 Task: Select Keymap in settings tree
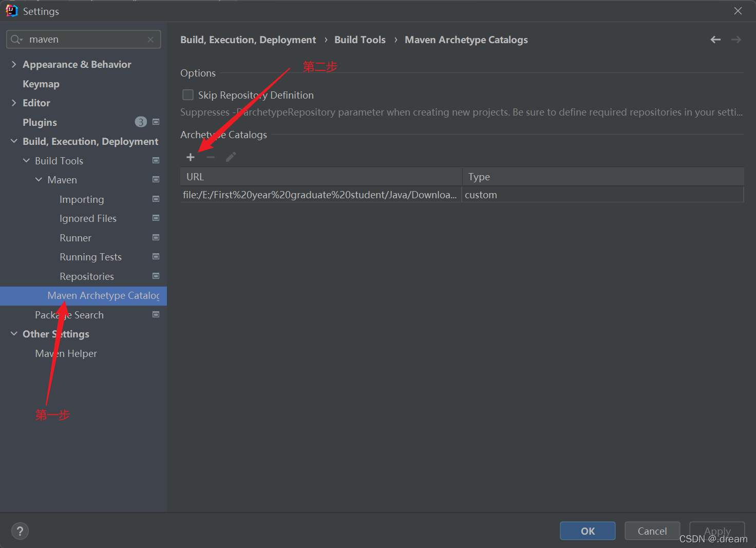click(41, 84)
